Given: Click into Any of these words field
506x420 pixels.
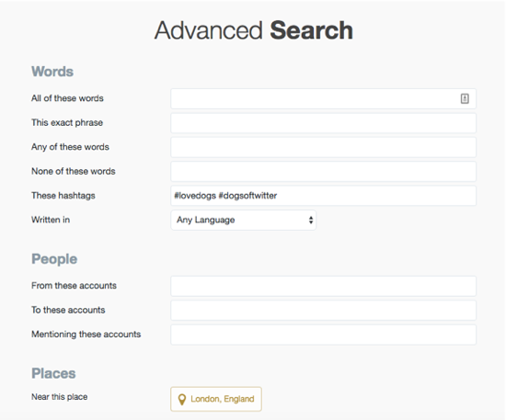Looking at the screenshot, I should (323, 147).
